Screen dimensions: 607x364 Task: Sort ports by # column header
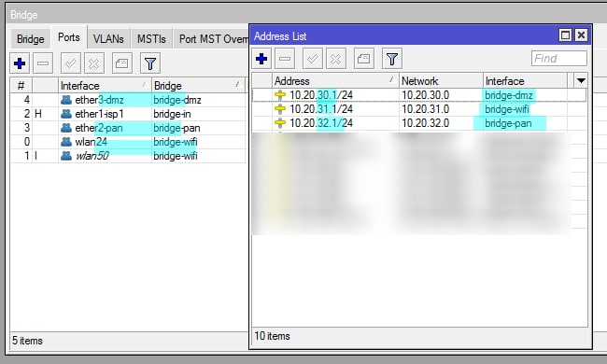click(x=21, y=86)
